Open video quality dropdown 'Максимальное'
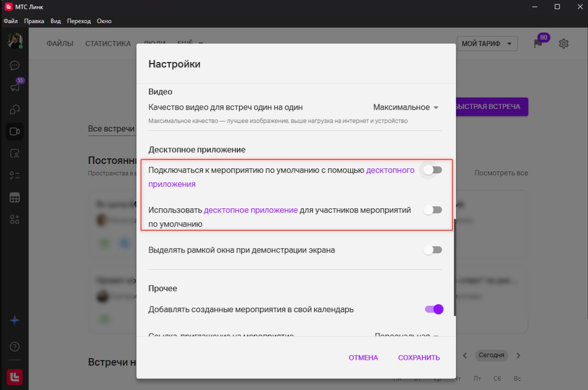The width and height of the screenshot is (588, 390). point(406,107)
